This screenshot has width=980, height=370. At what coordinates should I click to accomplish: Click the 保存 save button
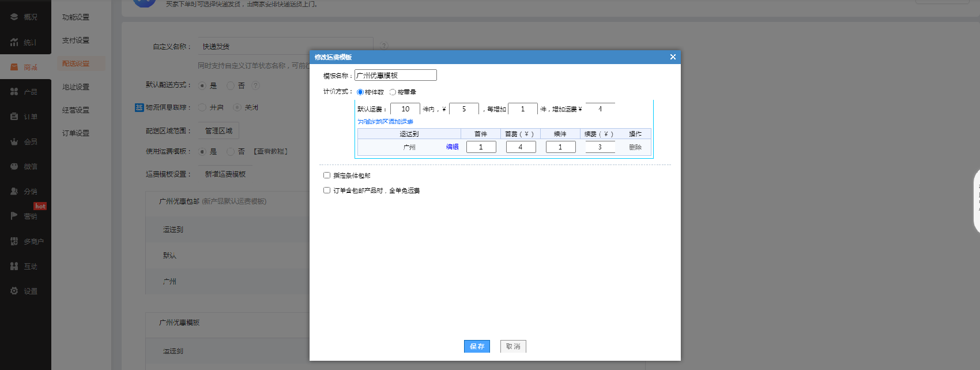coord(477,346)
